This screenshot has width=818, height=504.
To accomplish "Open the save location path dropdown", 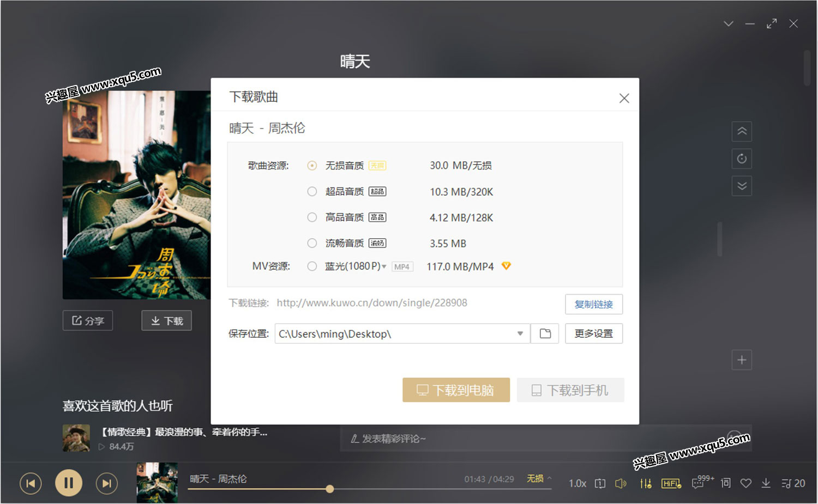I will pos(520,333).
